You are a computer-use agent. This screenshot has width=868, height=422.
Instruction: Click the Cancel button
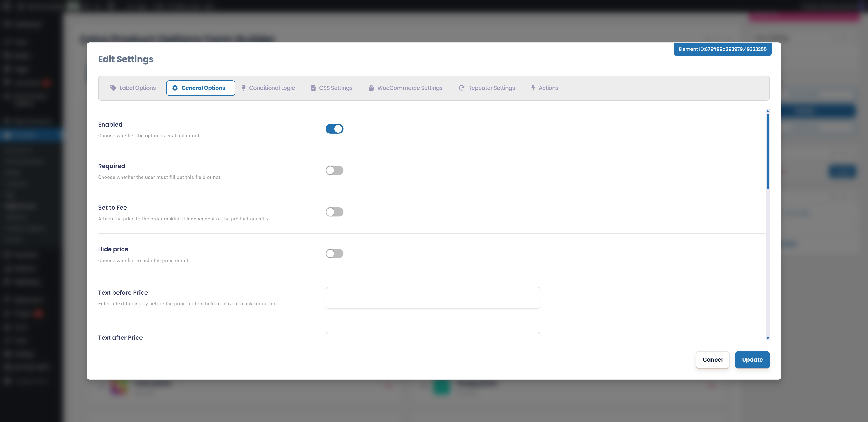[x=712, y=360]
